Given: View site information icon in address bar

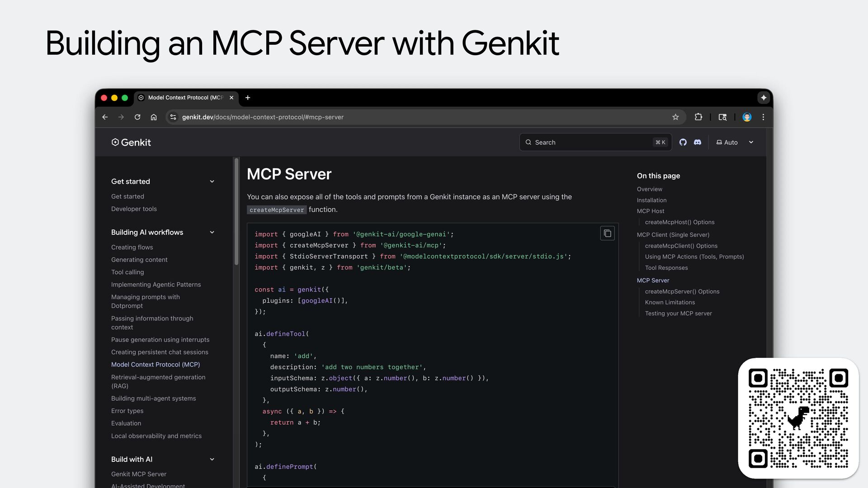Looking at the screenshot, I should (x=173, y=117).
